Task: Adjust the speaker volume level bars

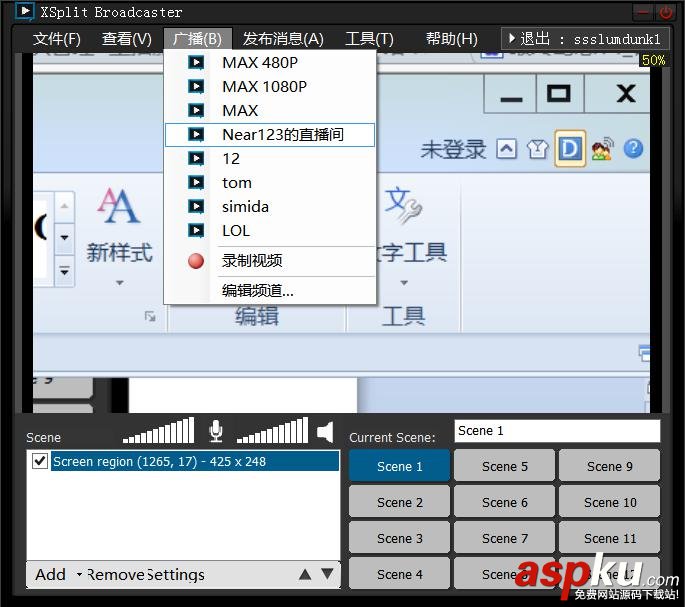Action: tap(272, 430)
